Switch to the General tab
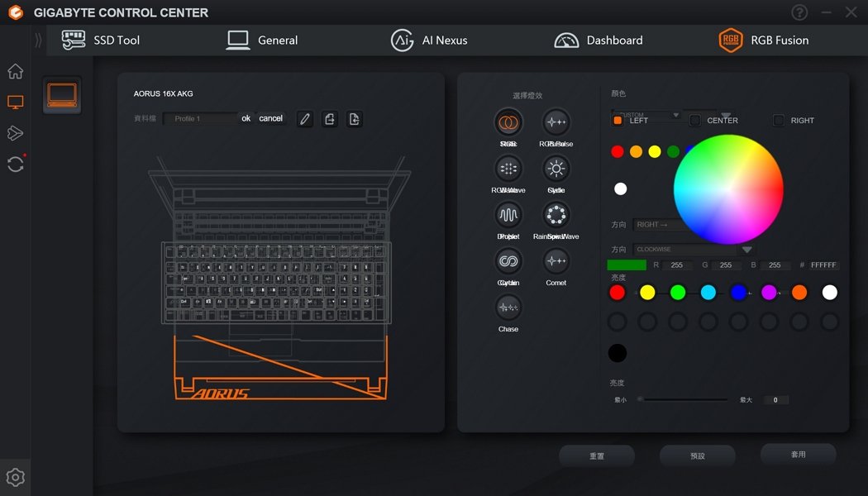The height and width of the screenshot is (496, 868). tap(262, 41)
